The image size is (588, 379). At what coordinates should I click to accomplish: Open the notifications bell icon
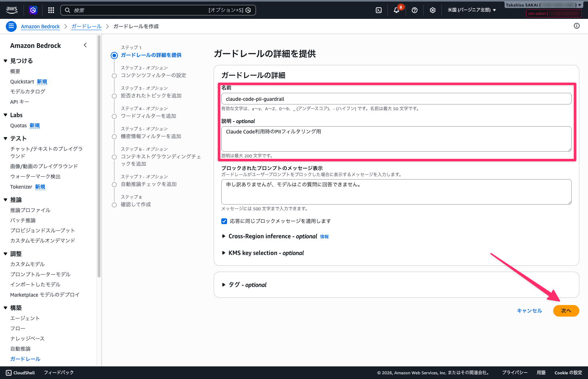[396, 10]
